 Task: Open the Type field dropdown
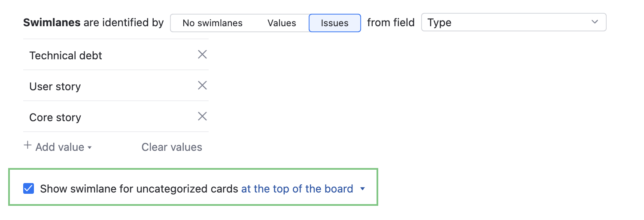(x=513, y=23)
